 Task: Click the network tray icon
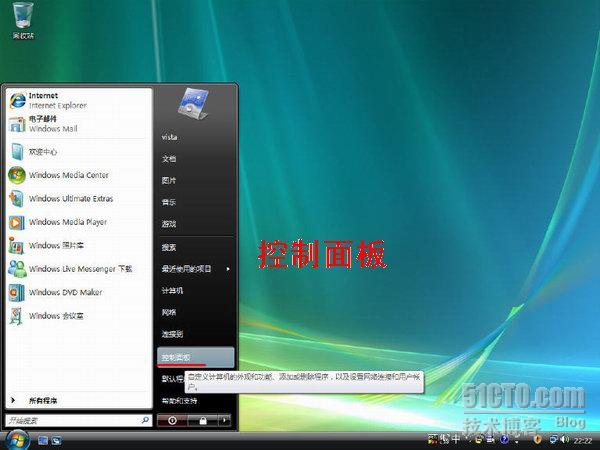click(553, 440)
